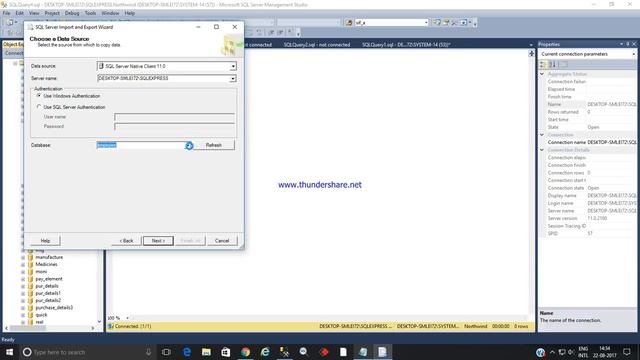
Task: Click the microphone icon in taskbar search
Action: coord(149,352)
